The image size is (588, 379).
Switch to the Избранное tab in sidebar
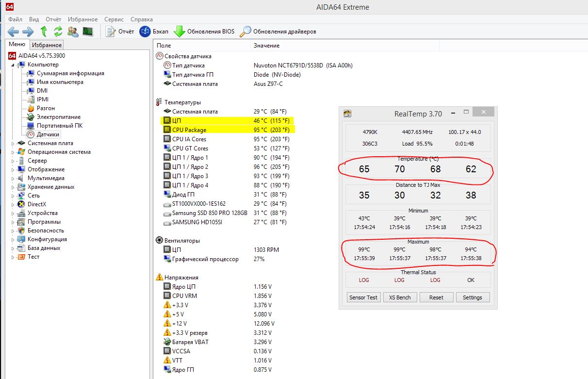tap(47, 45)
